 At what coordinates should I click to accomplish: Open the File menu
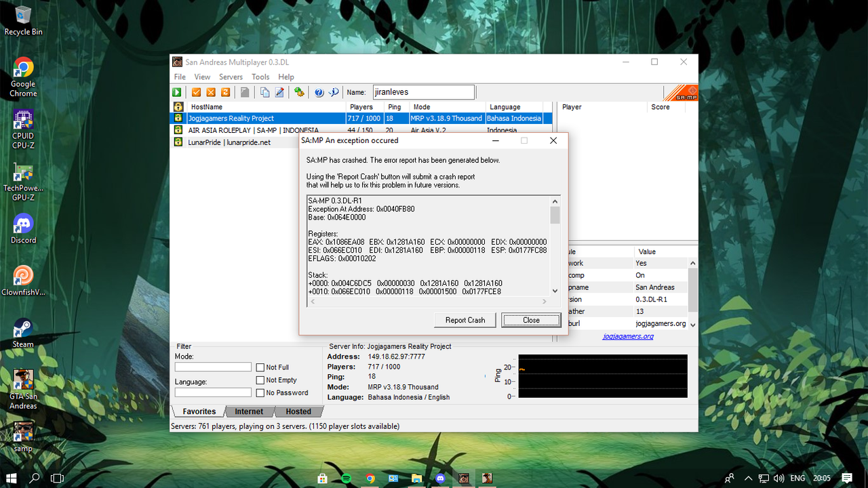180,77
